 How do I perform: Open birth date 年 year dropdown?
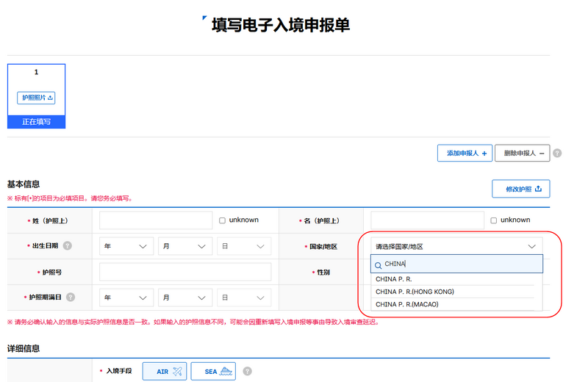click(126, 247)
